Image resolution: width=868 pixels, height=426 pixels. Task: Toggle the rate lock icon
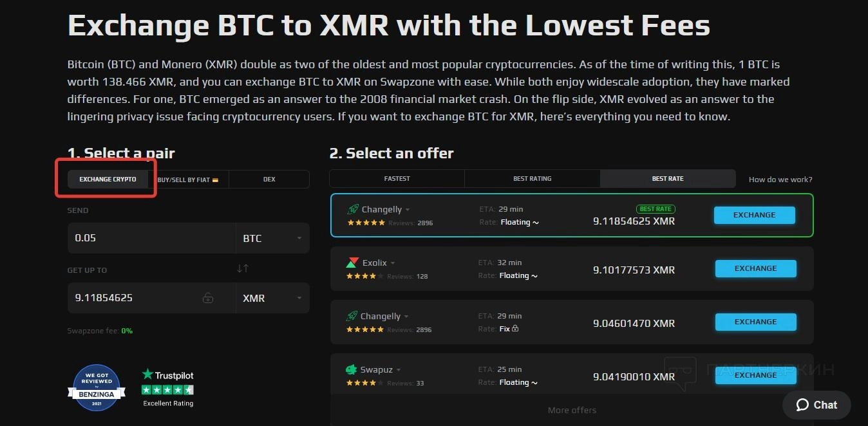[x=207, y=298]
